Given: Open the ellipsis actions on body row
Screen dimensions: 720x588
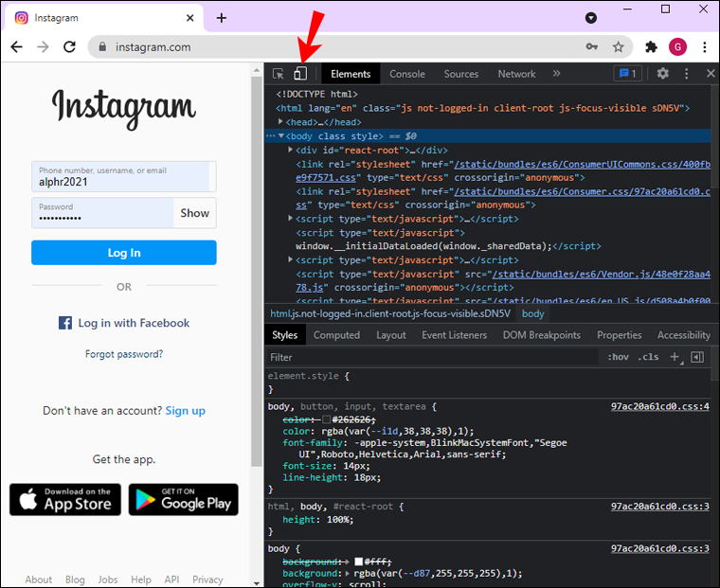Looking at the screenshot, I should 270,135.
